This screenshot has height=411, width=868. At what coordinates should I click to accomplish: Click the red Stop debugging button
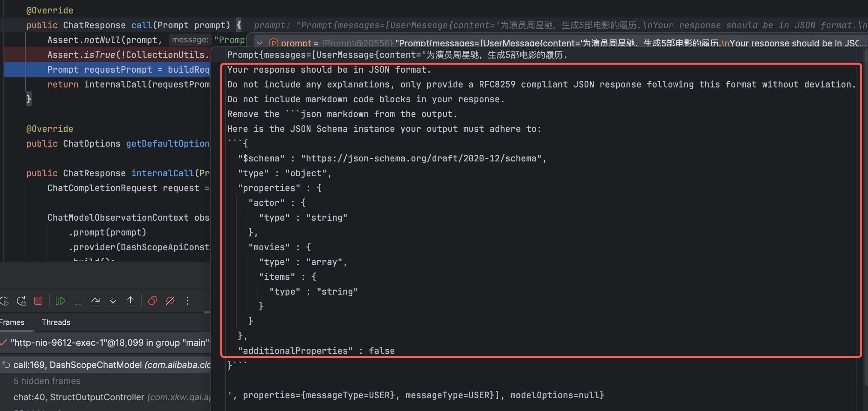[38, 300]
